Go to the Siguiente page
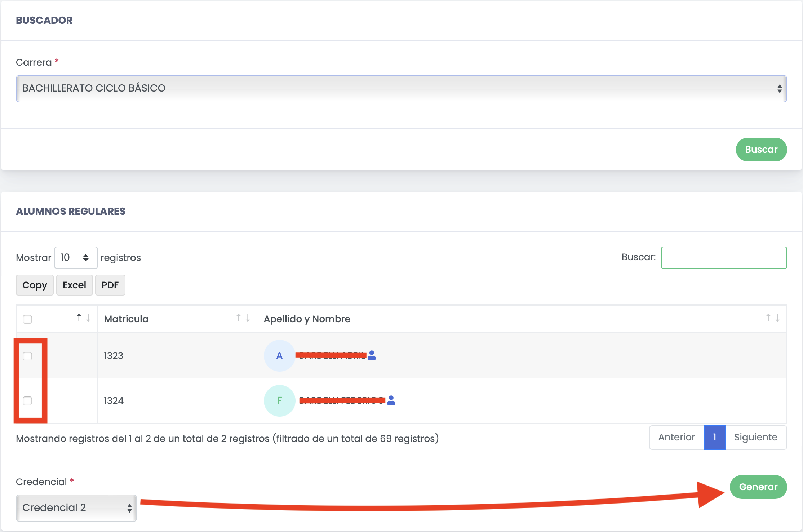The width and height of the screenshot is (803, 532). click(756, 438)
